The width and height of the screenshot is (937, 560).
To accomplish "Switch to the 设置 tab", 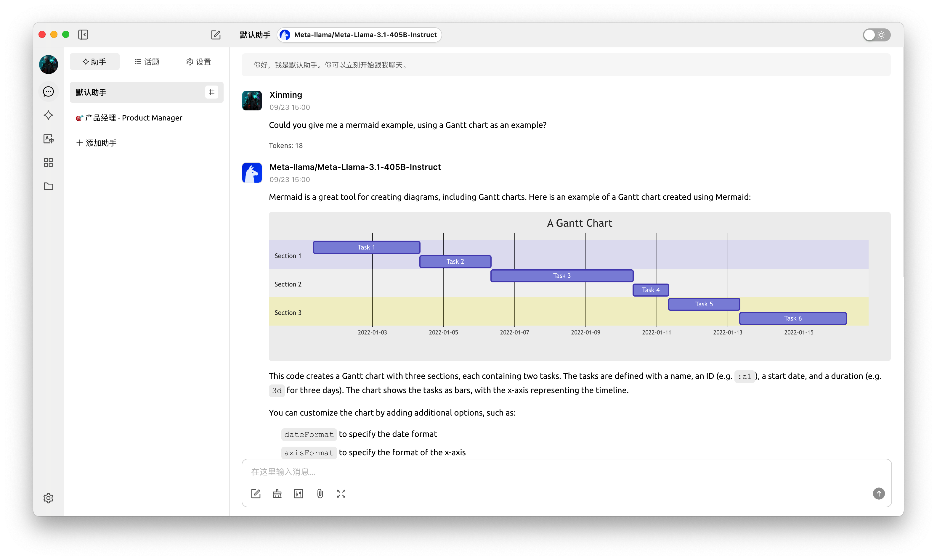I will 198,62.
